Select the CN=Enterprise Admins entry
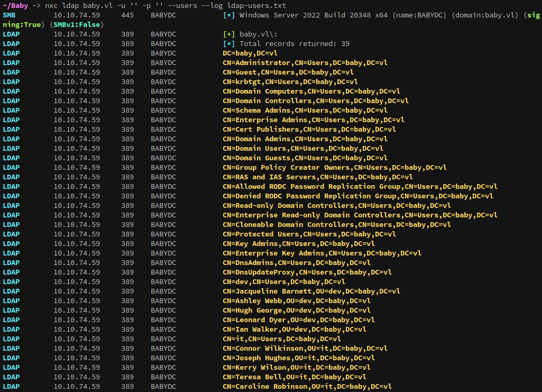This screenshot has height=392, width=542. [314, 120]
